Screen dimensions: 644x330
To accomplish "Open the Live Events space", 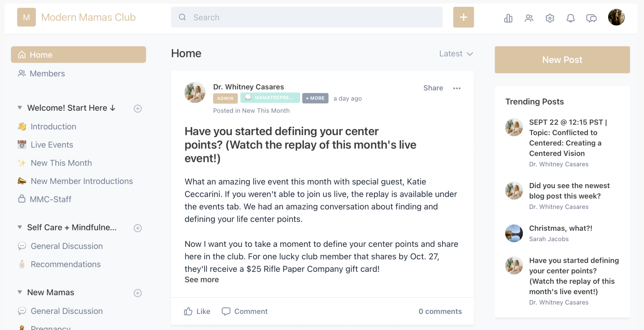I will click(52, 145).
